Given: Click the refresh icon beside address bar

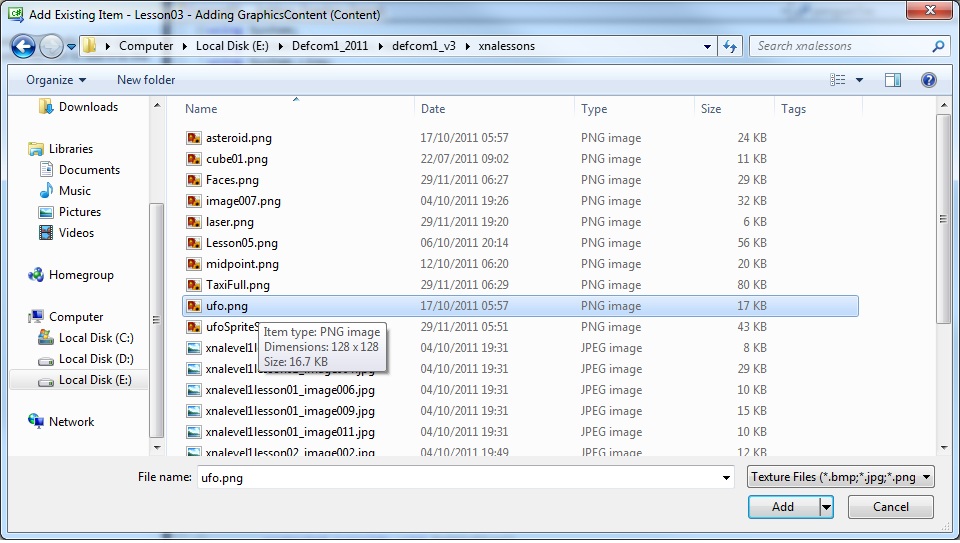Looking at the screenshot, I should (730, 46).
